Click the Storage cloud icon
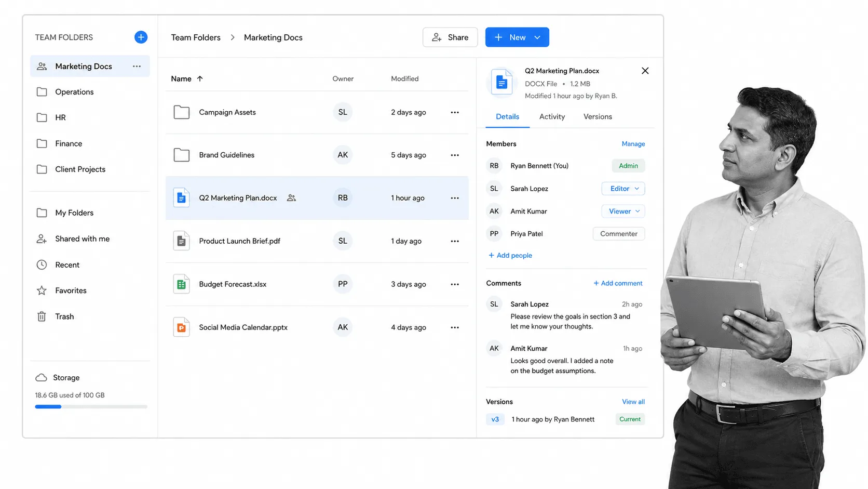This screenshot has width=868, height=489. pos(41,377)
